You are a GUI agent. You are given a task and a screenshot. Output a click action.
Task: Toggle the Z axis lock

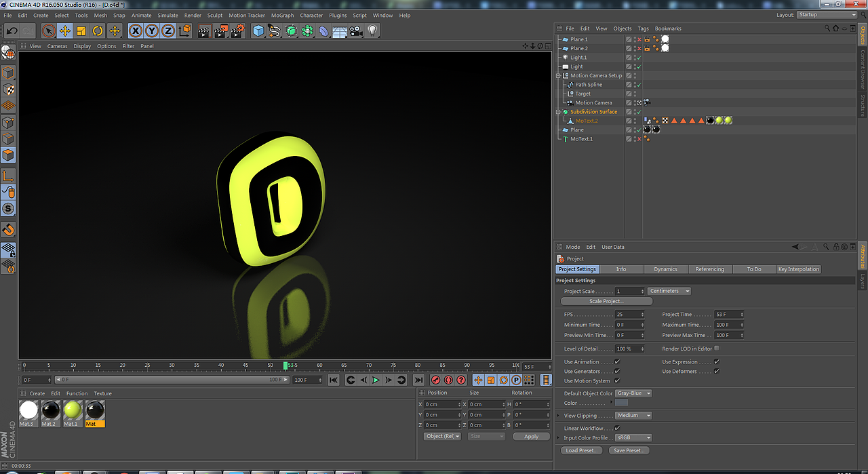tap(168, 31)
